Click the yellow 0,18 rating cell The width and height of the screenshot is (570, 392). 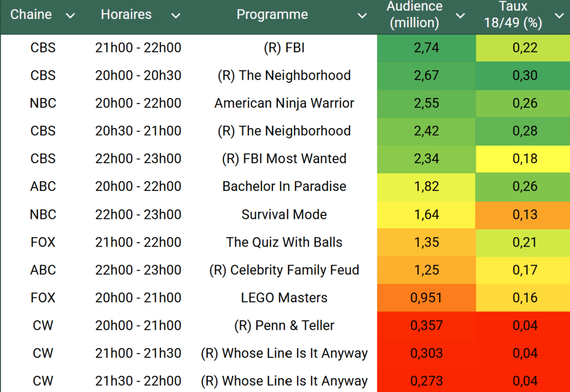(525, 159)
